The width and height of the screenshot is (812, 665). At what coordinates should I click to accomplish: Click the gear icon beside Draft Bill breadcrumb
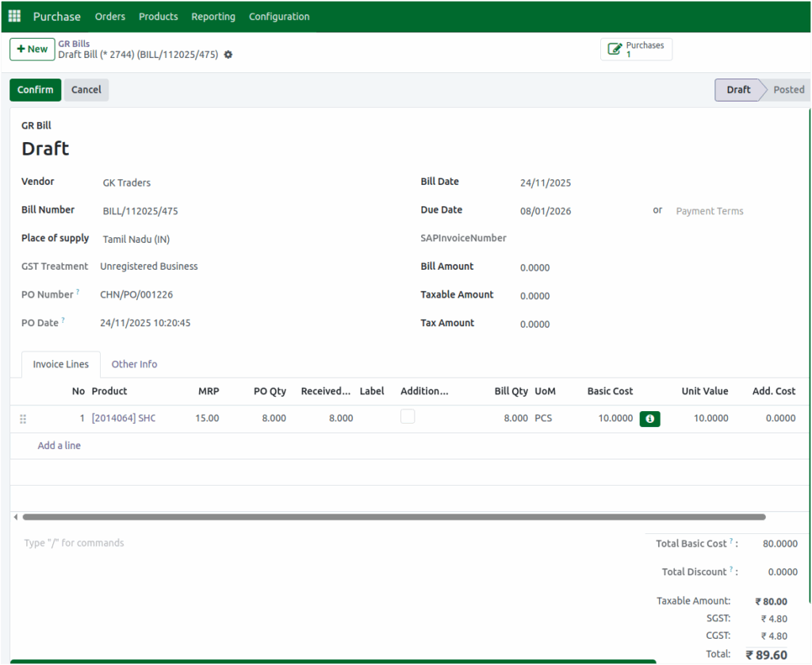coord(228,55)
